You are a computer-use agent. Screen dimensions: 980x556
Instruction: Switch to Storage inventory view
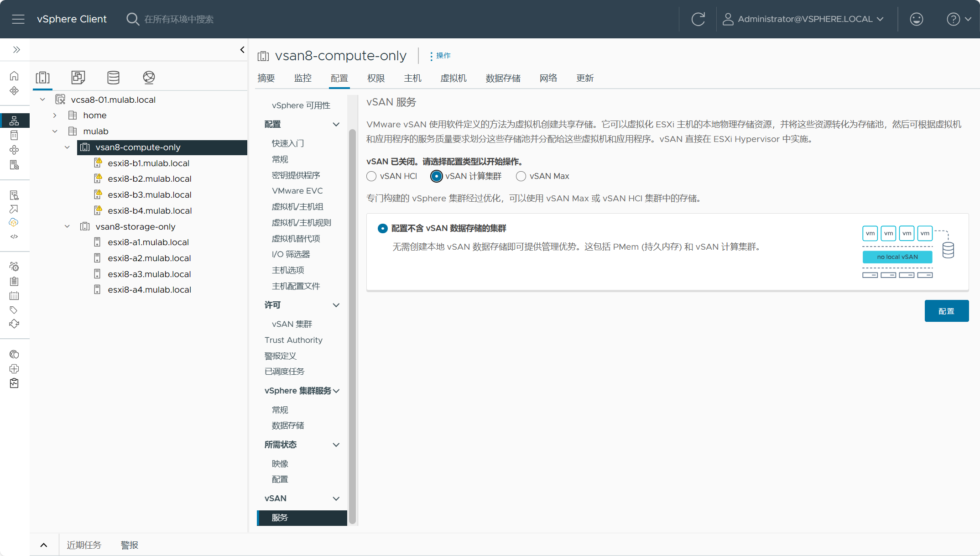tap(113, 77)
